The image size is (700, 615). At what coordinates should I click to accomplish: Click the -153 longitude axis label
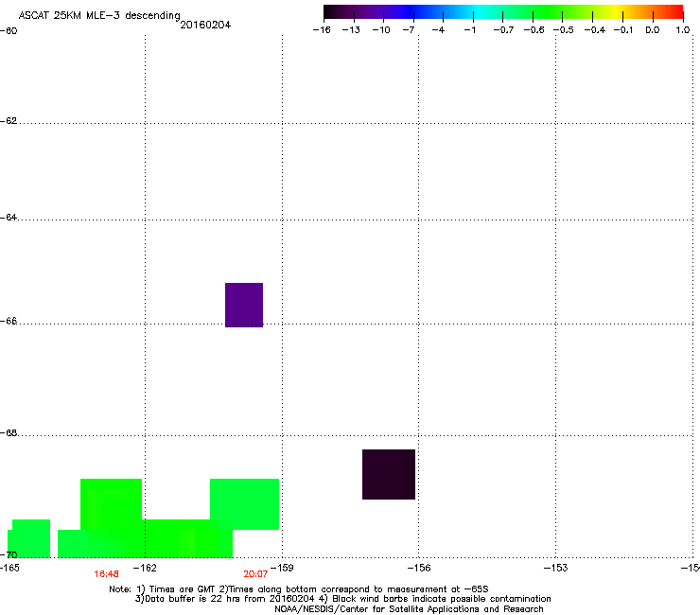coord(556,568)
